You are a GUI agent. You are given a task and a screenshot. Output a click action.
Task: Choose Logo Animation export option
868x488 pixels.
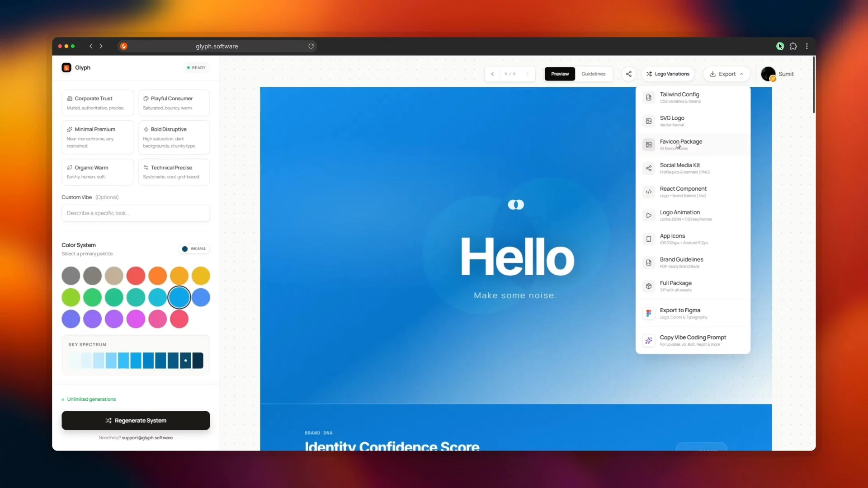click(693, 216)
